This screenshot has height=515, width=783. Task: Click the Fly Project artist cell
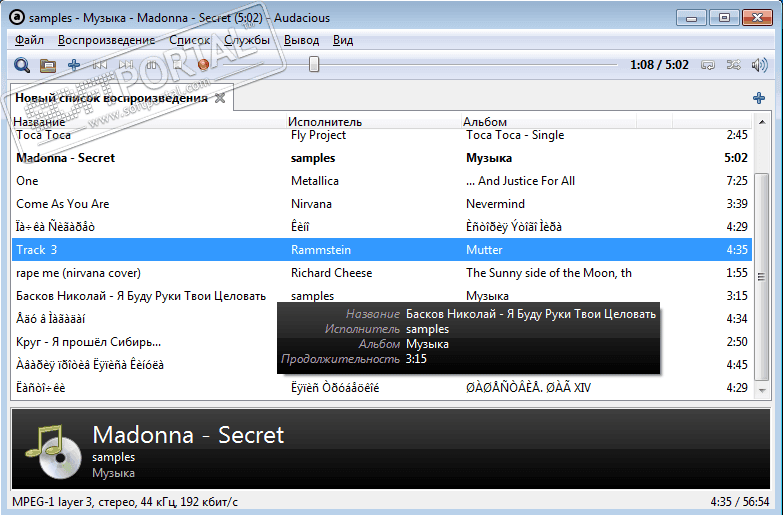[x=318, y=135]
